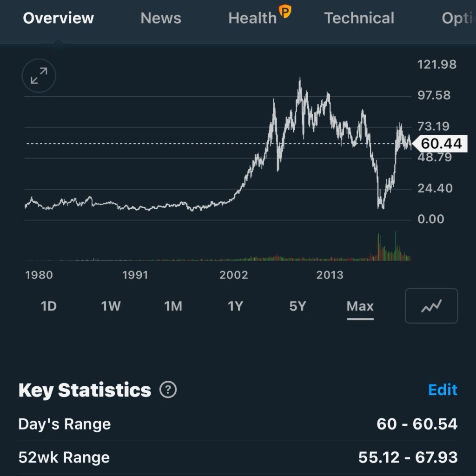This screenshot has height=476, width=476.
Task: Open the Technical tab
Action: click(359, 18)
